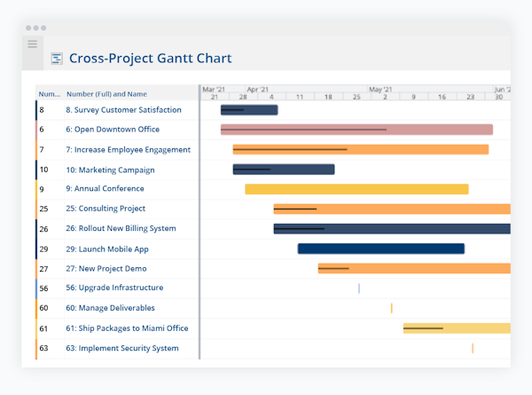Screen dimensions: 532x395
Task: Click the Upgrade Infrastructure milestone marker
Action: click(359, 288)
